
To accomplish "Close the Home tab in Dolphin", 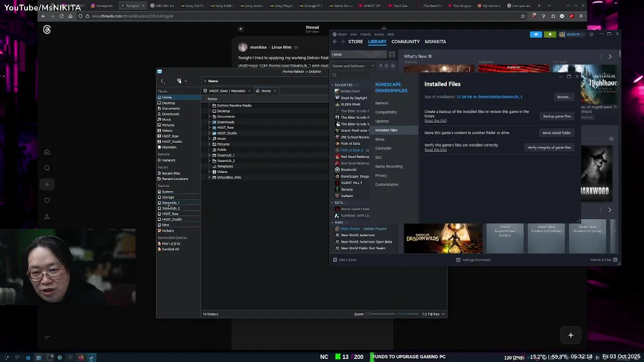I will pyautogui.click(x=275, y=91).
